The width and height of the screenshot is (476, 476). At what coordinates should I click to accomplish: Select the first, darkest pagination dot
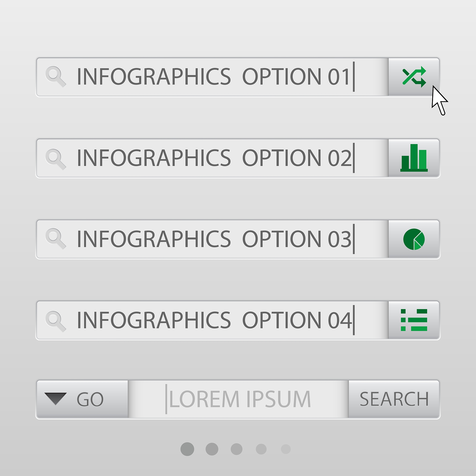click(x=187, y=449)
